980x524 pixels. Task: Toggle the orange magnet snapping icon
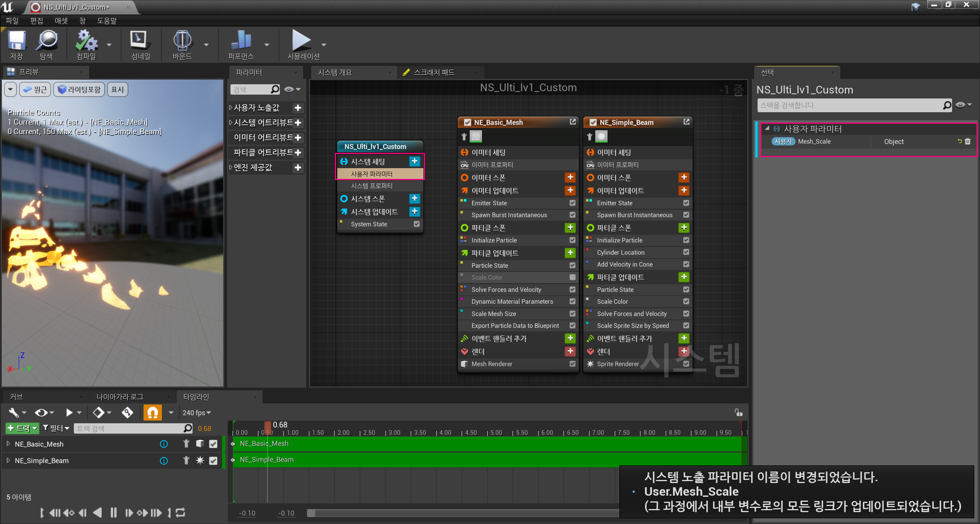pyautogui.click(x=152, y=413)
